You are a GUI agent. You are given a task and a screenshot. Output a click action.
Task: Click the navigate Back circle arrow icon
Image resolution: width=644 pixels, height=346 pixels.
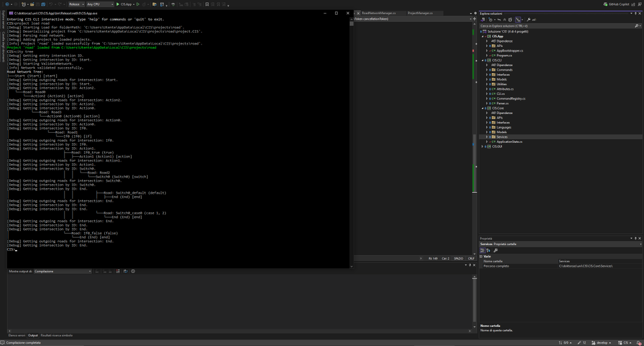point(7,4)
